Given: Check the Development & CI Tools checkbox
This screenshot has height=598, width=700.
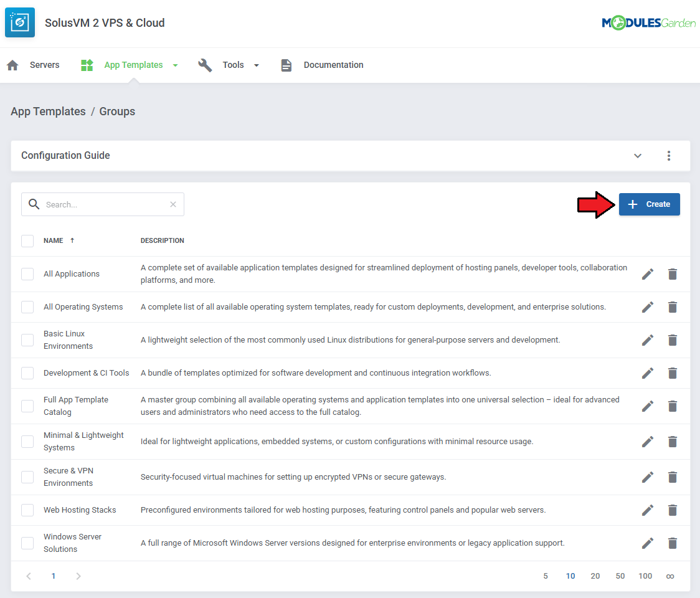Looking at the screenshot, I should [27, 373].
